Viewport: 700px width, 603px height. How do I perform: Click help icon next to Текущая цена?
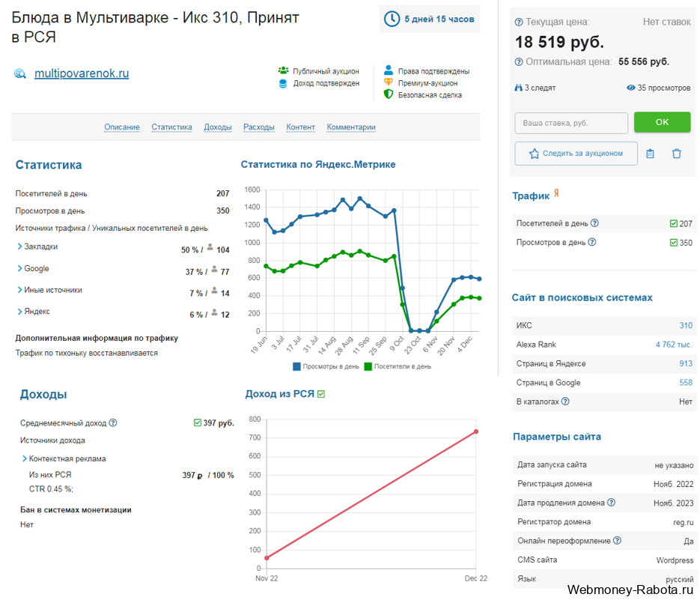coord(519,22)
